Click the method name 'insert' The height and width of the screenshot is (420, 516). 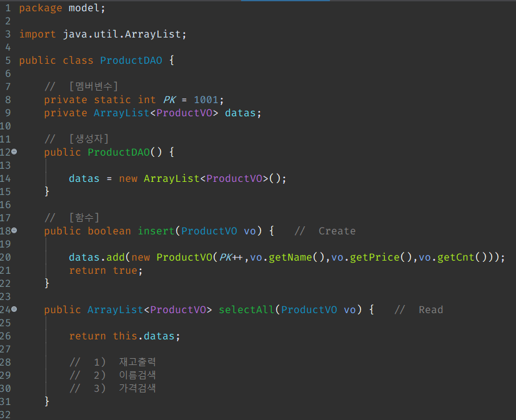[x=156, y=231]
